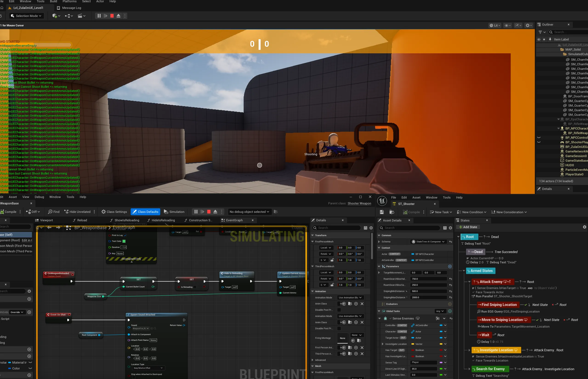Open Find in blueprint toolbar

click(x=54, y=212)
